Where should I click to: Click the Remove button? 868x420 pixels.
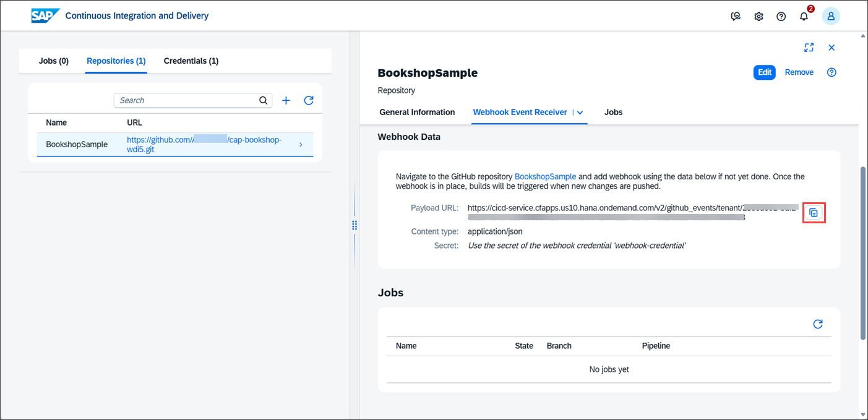(x=799, y=72)
